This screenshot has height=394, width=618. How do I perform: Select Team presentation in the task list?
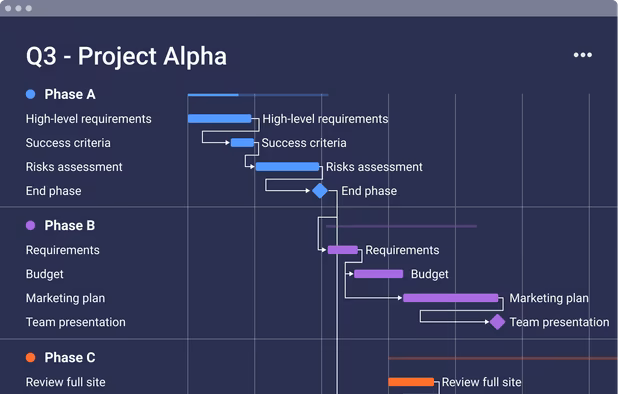coord(76,322)
